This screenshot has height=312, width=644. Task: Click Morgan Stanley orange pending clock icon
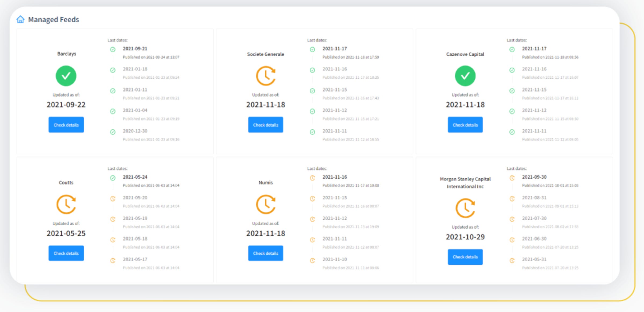(x=465, y=208)
